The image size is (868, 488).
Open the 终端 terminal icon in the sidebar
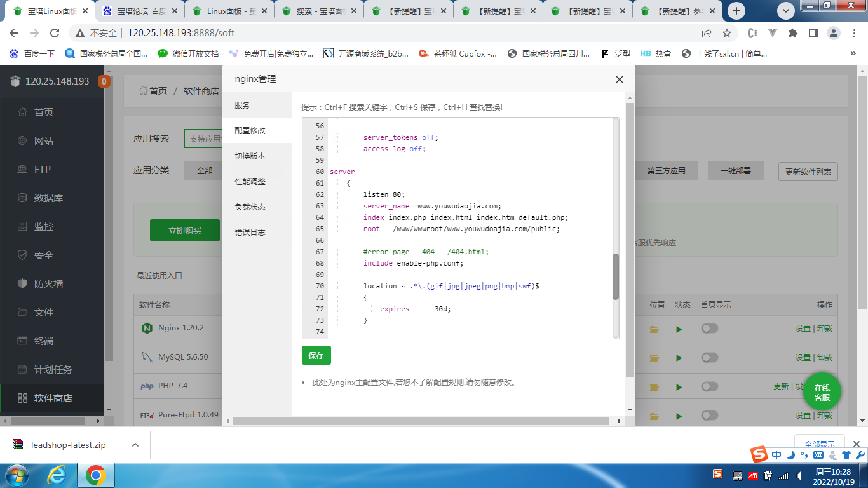pos(23,341)
